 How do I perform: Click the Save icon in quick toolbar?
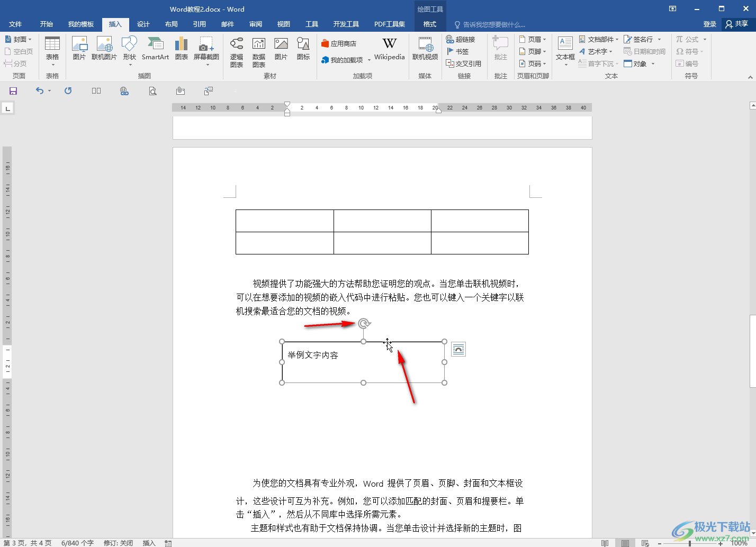13,91
